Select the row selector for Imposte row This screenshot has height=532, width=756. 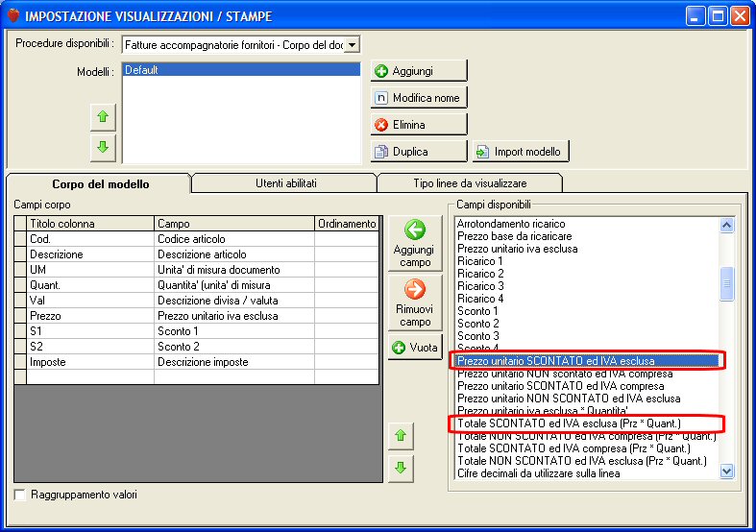(x=20, y=362)
